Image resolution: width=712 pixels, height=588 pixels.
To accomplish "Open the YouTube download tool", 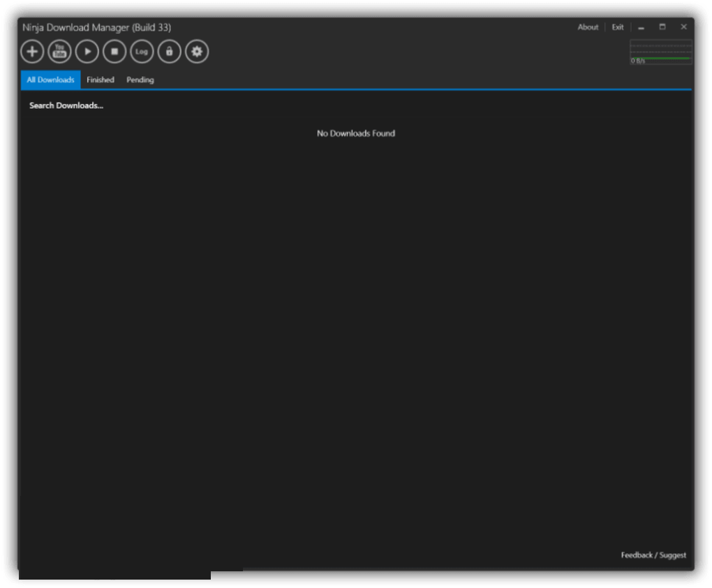I will point(59,52).
